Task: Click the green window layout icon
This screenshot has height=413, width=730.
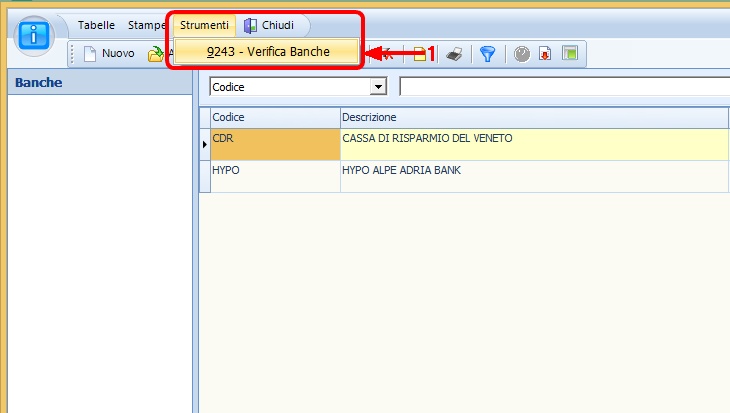Action: click(x=569, y=54)
